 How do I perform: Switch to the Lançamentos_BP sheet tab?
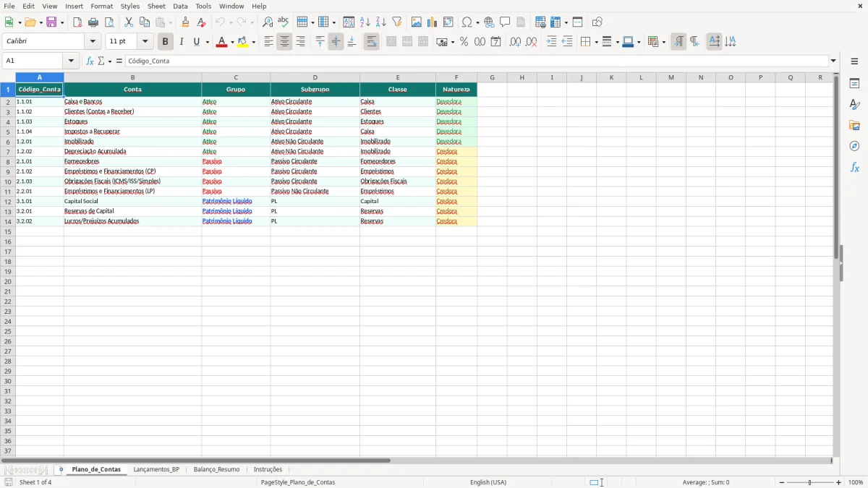click(x=156, y=468)
